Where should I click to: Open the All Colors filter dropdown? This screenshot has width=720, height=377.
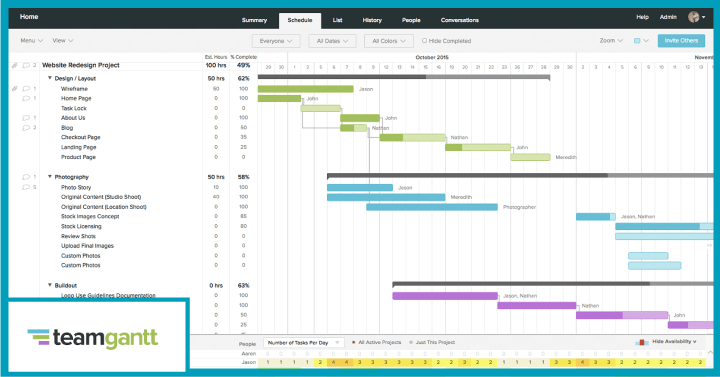(389, 41)
